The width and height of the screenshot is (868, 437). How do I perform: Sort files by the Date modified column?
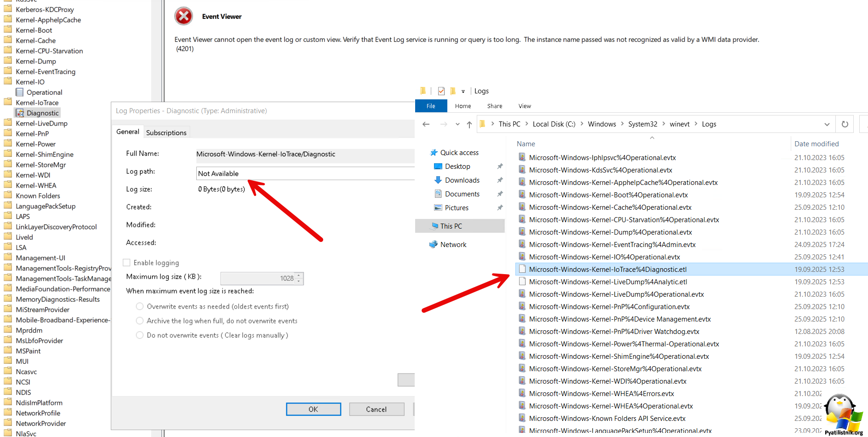click(817, 144)
